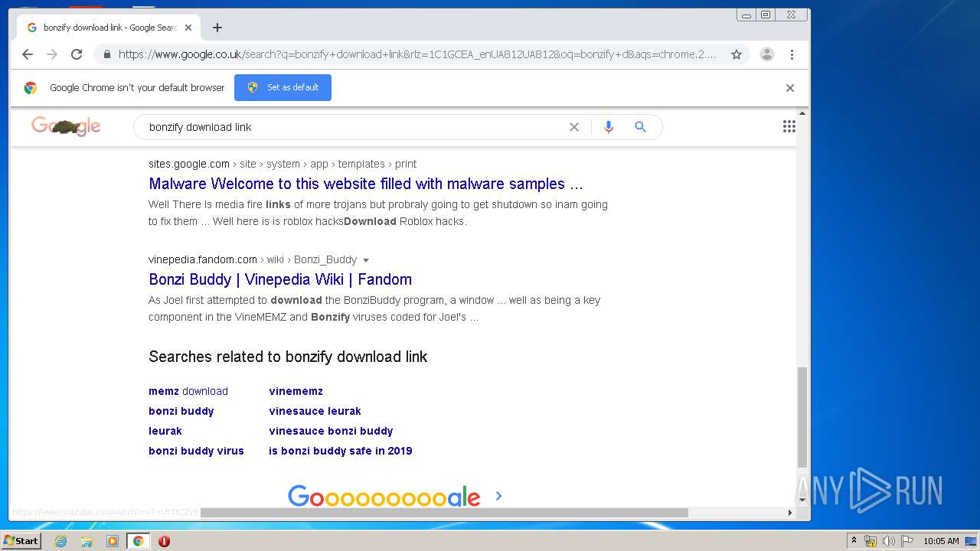
Task: Open the Malware Welcome website result
Action: click(366, 184)
